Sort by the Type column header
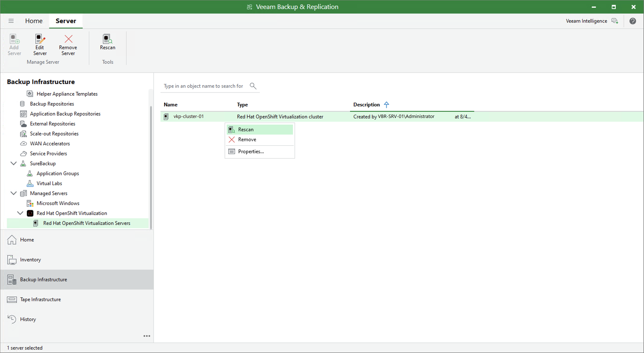 [x=242, y=105]
